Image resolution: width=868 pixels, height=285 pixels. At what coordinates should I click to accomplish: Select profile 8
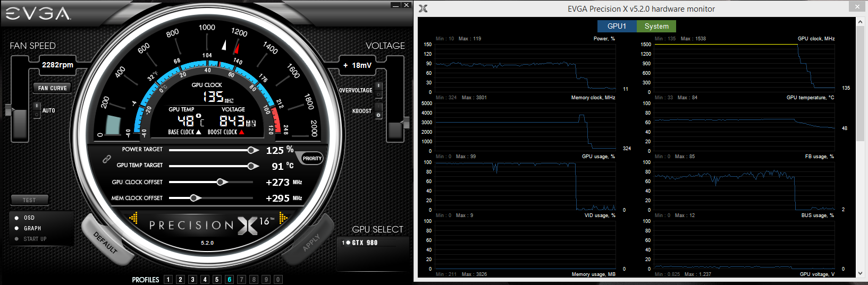(254, 279)
